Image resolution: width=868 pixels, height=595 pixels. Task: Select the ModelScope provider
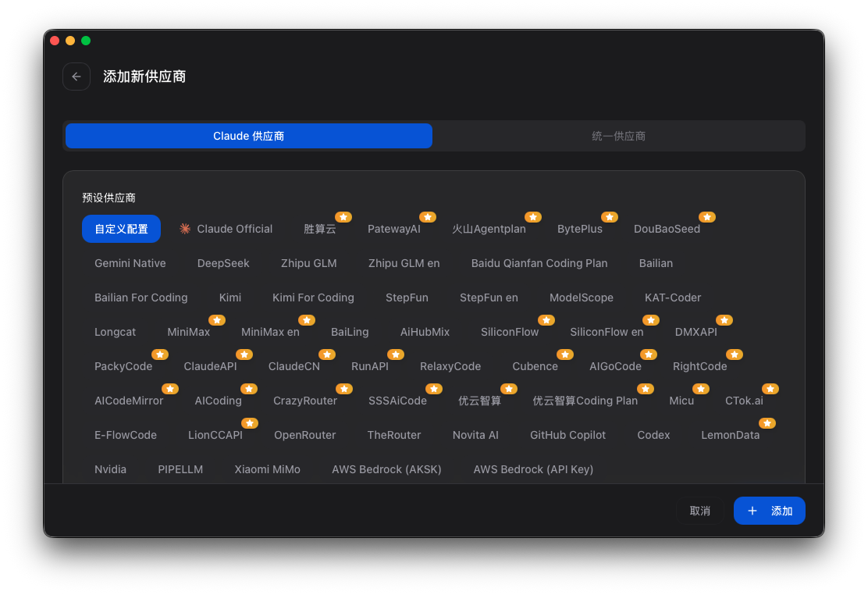pyautogui.click(x=582, y=297)
